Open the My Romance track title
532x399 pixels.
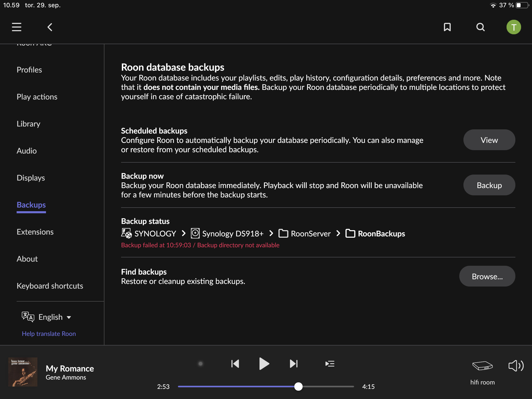(x=70, y=368)
